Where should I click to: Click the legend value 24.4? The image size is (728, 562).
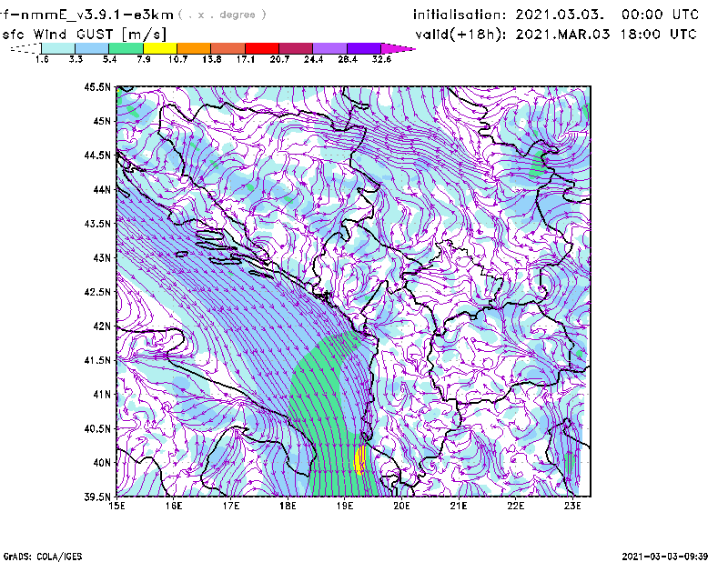tap(313, 59)
